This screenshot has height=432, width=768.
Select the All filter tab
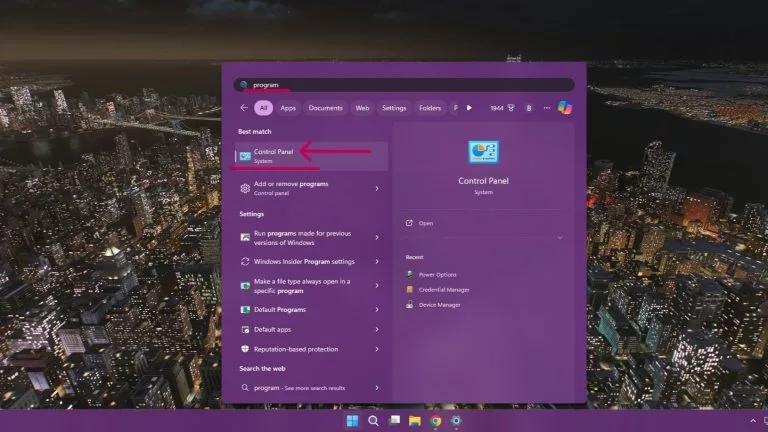[x=264, y=108]
